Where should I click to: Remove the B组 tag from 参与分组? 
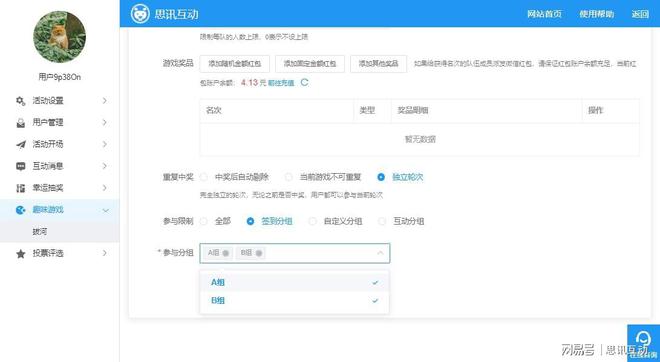click(x=259, y=253)
